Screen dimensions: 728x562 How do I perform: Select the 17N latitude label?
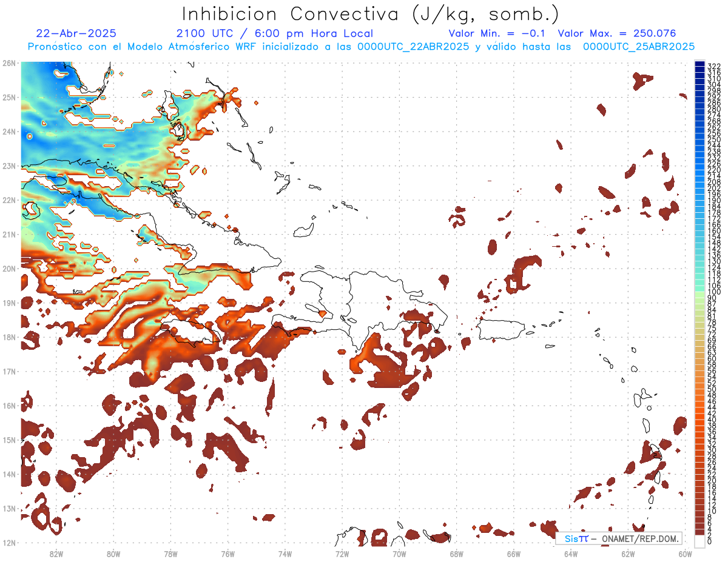(8, 371)
